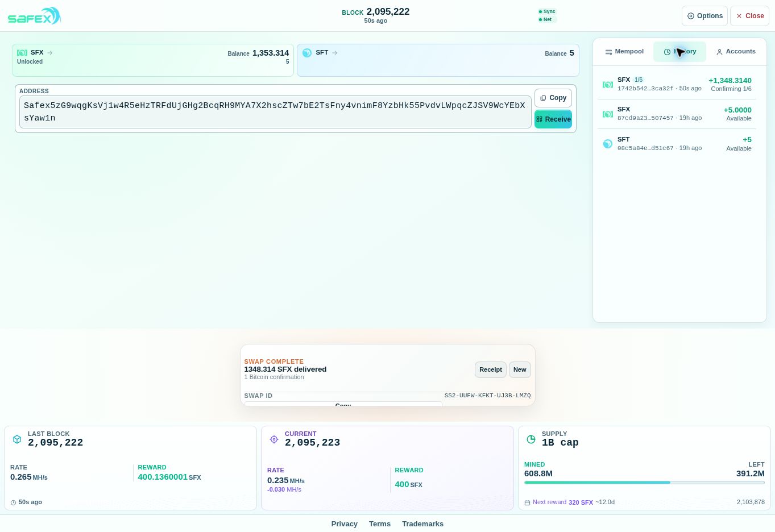Open the Options menu

[x=704, y=16]
